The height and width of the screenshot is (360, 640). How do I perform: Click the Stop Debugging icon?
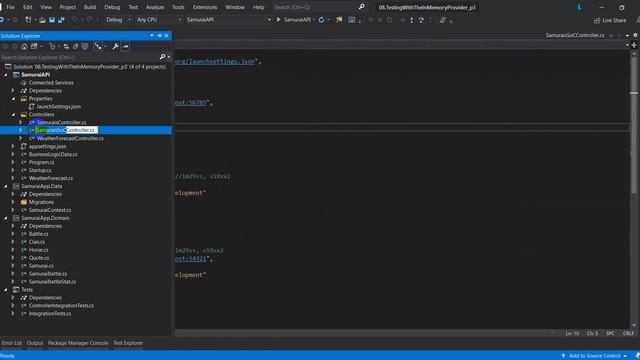coord(380,20)
